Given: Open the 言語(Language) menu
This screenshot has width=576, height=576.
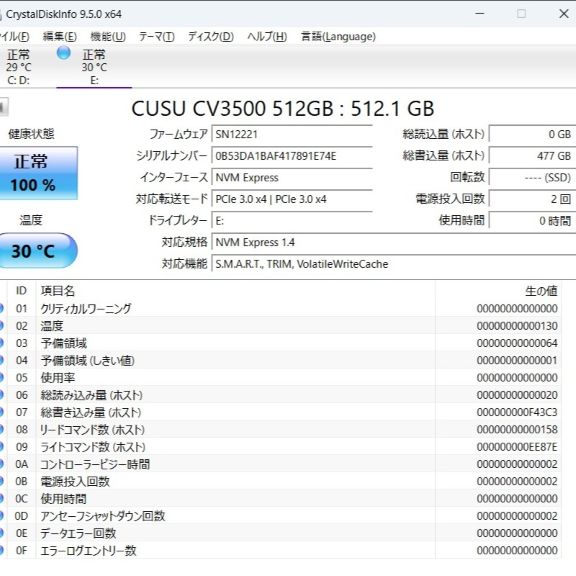Looking at the screenshot, I should point(338,36).
